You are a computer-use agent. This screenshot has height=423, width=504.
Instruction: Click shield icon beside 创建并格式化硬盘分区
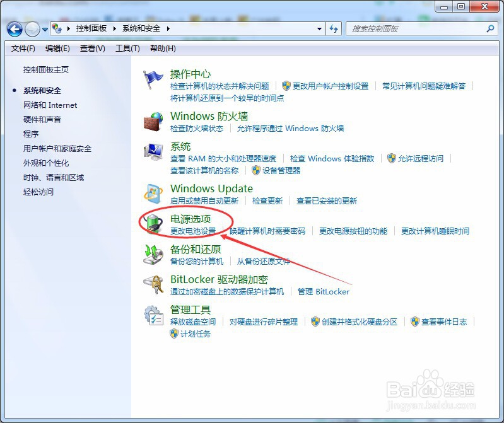pos(315,322)
